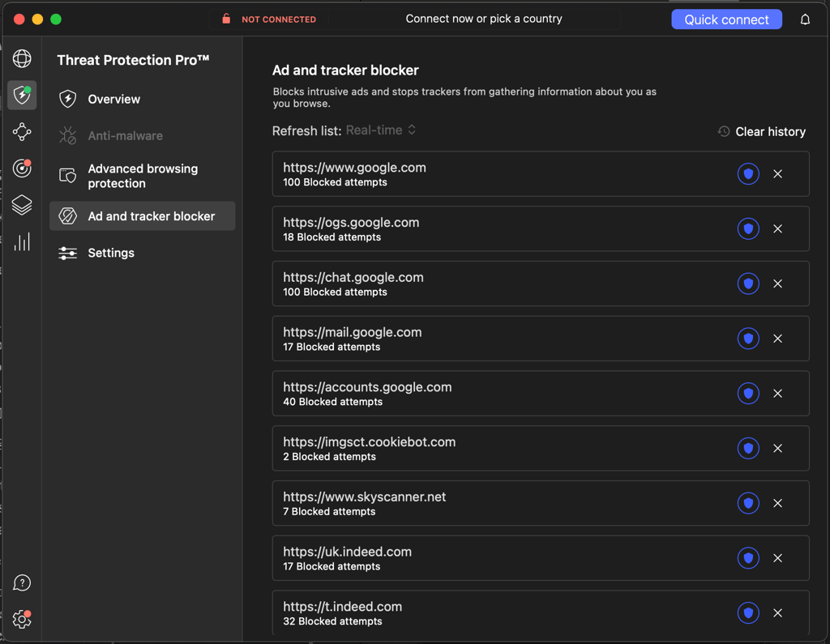Open the Meshnet nodes sidebar icon

pyautogui.click(x=22, y=132)
